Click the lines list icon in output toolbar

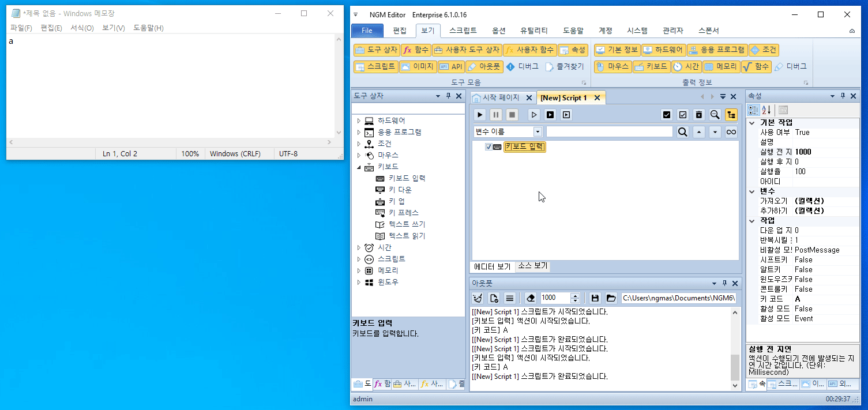click(510, 298)
